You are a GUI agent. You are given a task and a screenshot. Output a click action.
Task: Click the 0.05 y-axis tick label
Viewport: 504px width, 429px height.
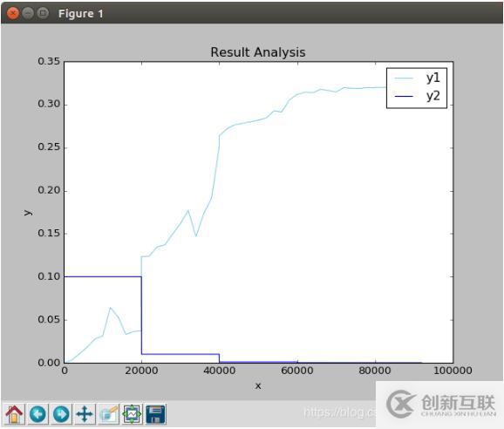(49, 319)
